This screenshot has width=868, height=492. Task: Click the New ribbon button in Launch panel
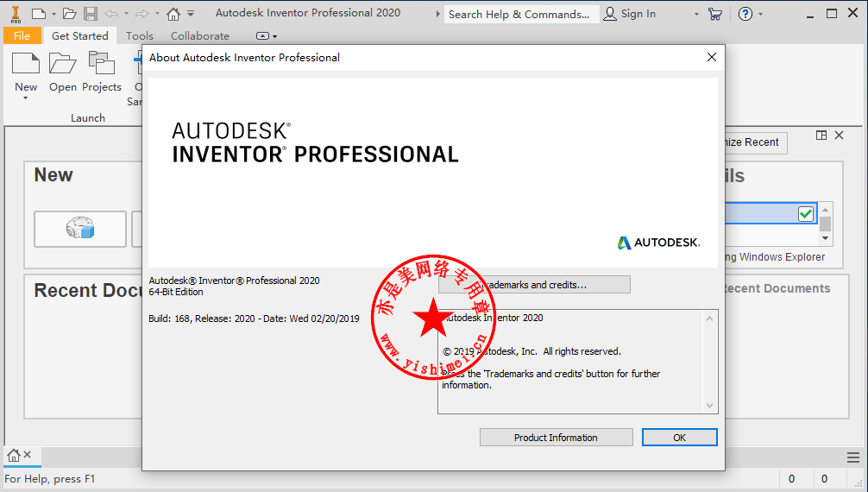point(26,72)
